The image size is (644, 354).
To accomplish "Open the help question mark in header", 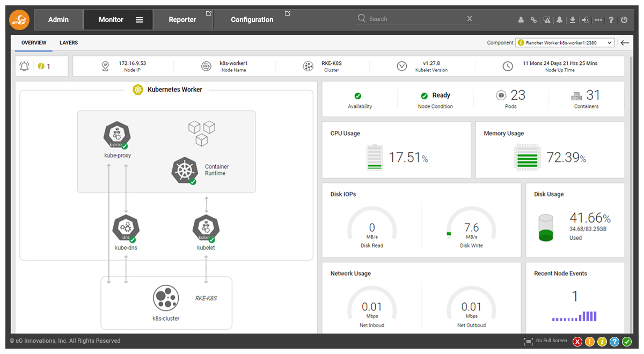I will point(612,20).
